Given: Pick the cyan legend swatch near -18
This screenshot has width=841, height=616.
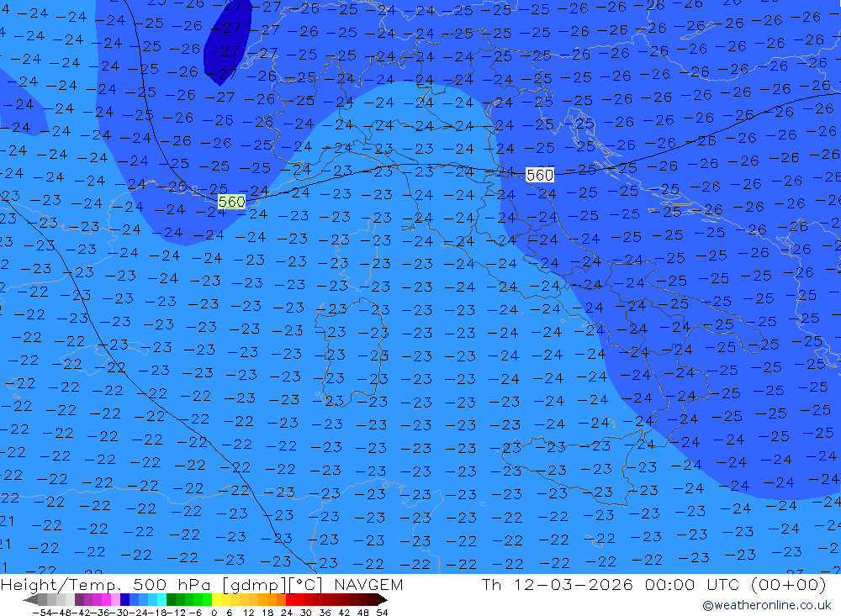Looking at the screenshot, I should (161, 600).
